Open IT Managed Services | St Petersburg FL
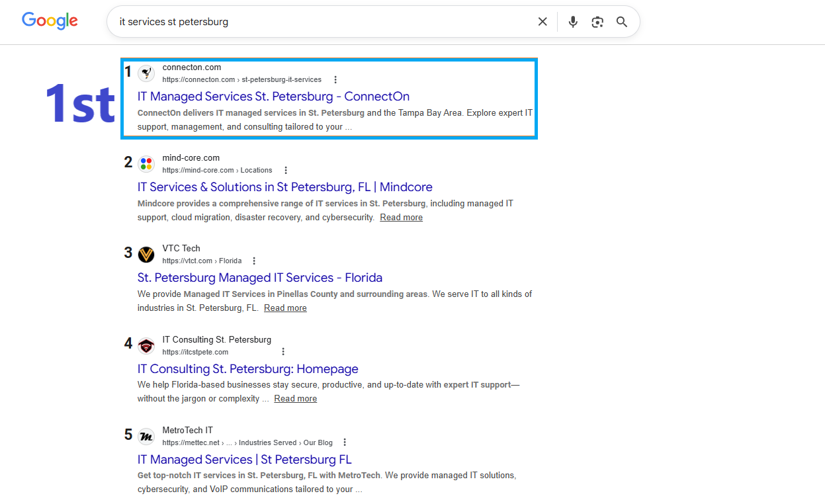 [x=245, y=460]
